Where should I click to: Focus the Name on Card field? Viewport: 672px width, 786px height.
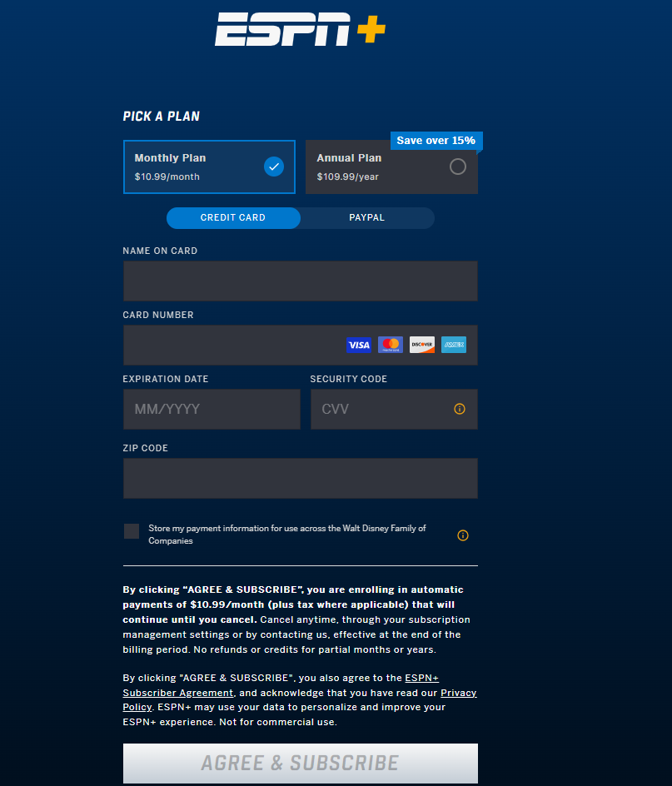300,281
